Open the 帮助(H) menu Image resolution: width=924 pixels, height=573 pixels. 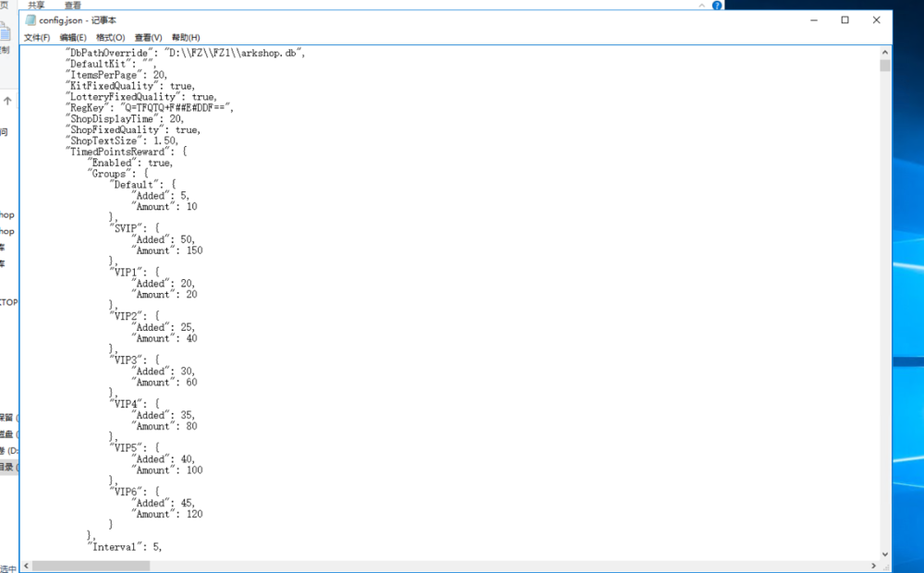pyautogui.click(x=186, y=37)
